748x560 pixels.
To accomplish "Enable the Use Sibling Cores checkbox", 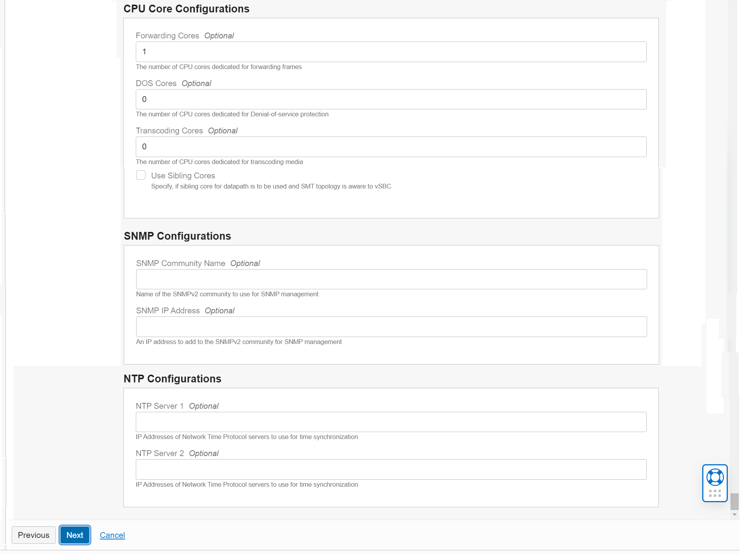I will 141,175.
